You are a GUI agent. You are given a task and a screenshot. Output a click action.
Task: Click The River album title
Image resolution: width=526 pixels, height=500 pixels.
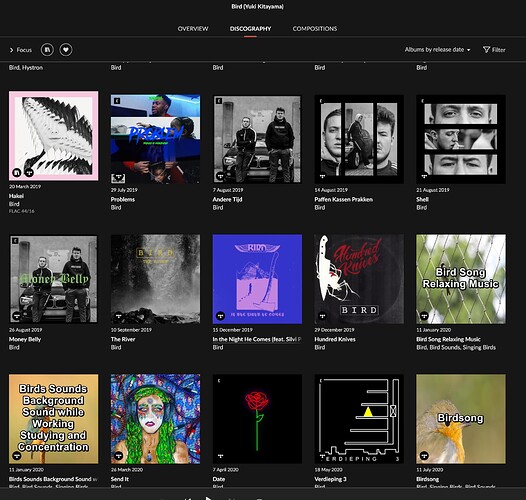click(x=123, y=339)
